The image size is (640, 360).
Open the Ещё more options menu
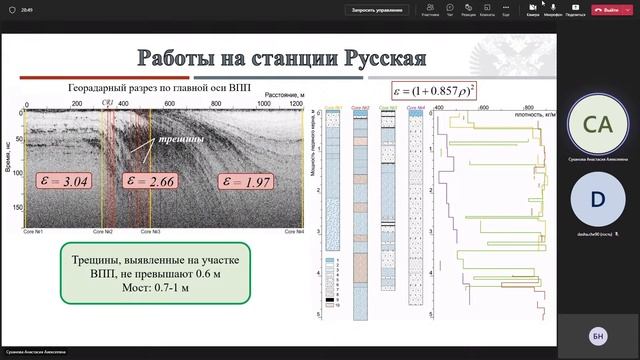pos(506,10)
